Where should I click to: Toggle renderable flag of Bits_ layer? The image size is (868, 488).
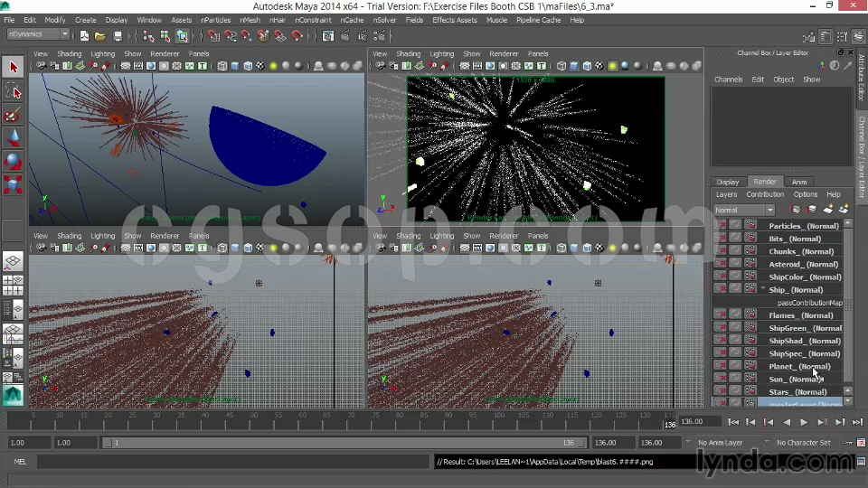[x=720, y=238]
